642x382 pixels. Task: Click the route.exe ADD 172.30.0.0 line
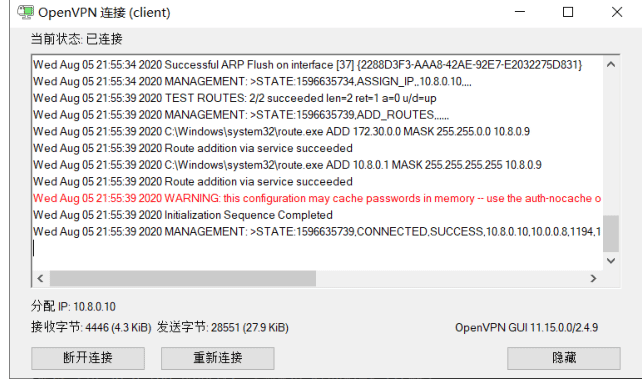click(281, 131)
